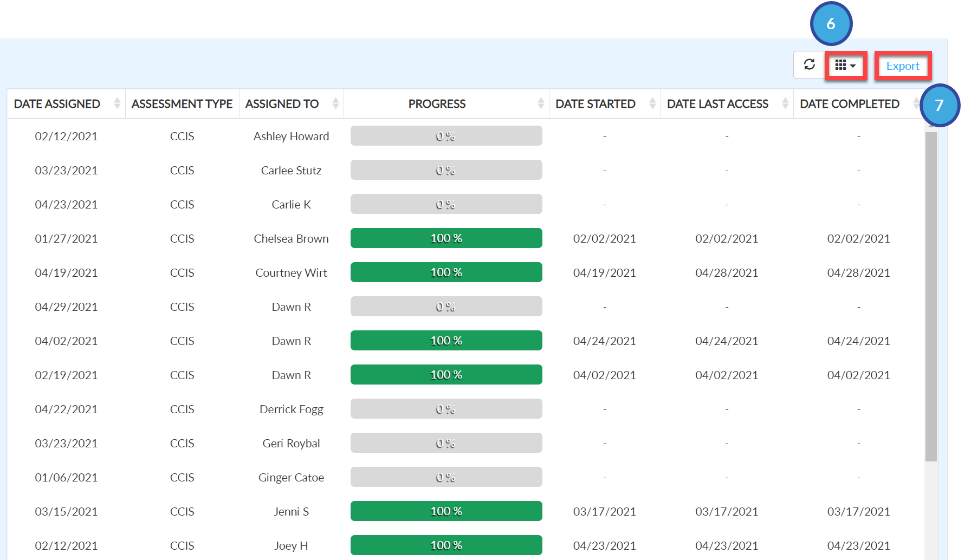This screenshot has height=560, width=971.
Task: Click Ashley Howard's 0% progress bar
Action: coord(446,136)
